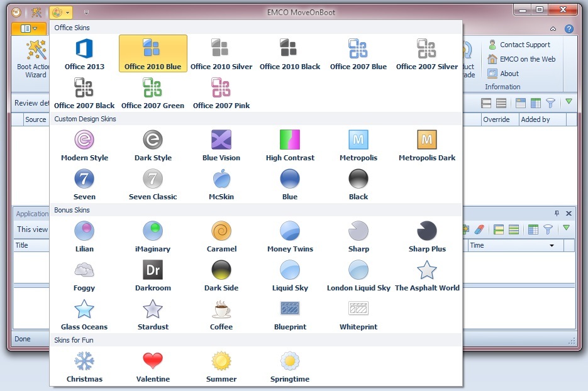This screenshot has width=588, height=391.
Task: Sort by the Source column header
Action: [x=36, y=119]
